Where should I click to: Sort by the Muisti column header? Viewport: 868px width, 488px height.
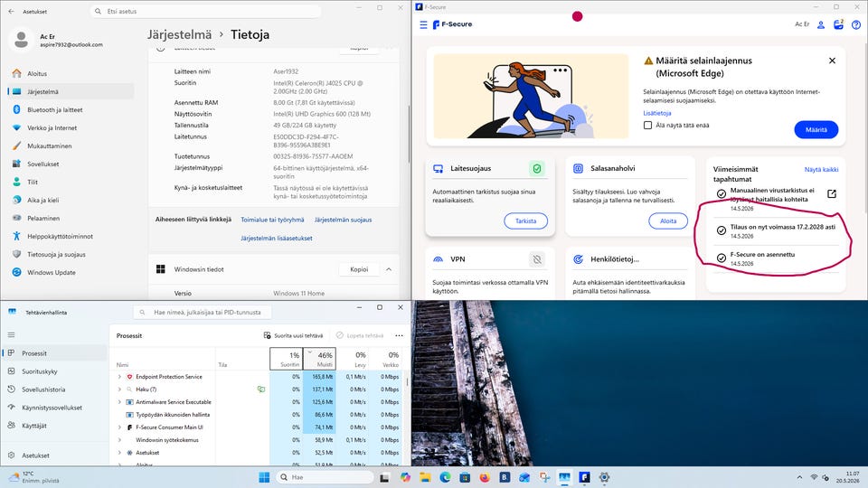click(319, 359)
